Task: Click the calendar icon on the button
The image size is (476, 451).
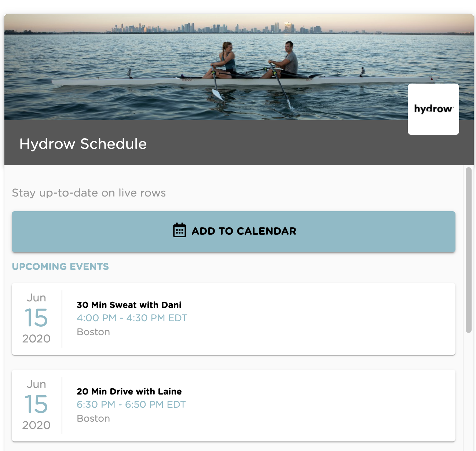Action: pyautogui.click(x=179, y=230)
